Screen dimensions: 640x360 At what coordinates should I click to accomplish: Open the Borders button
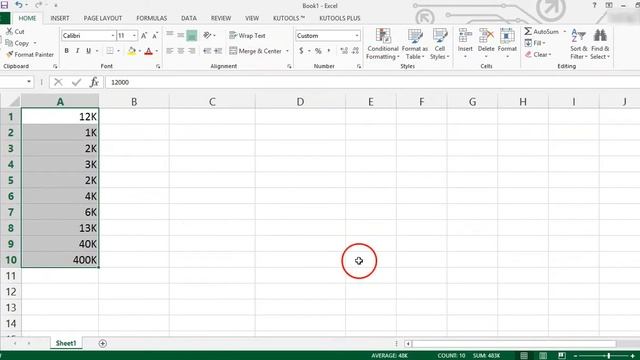click(110, 51)
